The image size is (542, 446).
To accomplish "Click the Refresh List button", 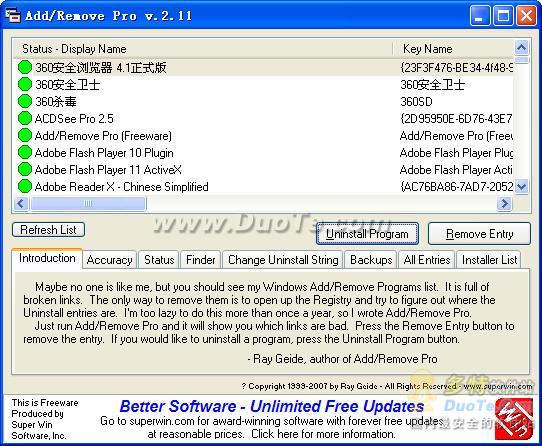I will (48, 230).
